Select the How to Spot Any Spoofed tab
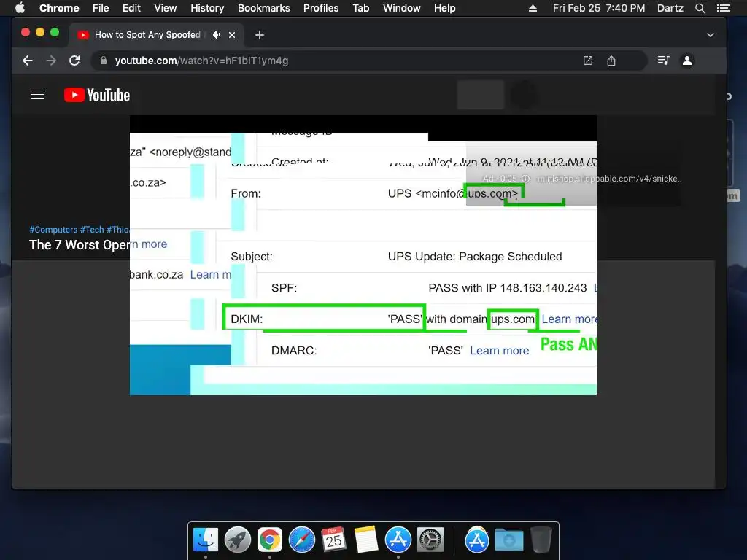Viewport: 747px width, 560px height. [x=147, y=35]
